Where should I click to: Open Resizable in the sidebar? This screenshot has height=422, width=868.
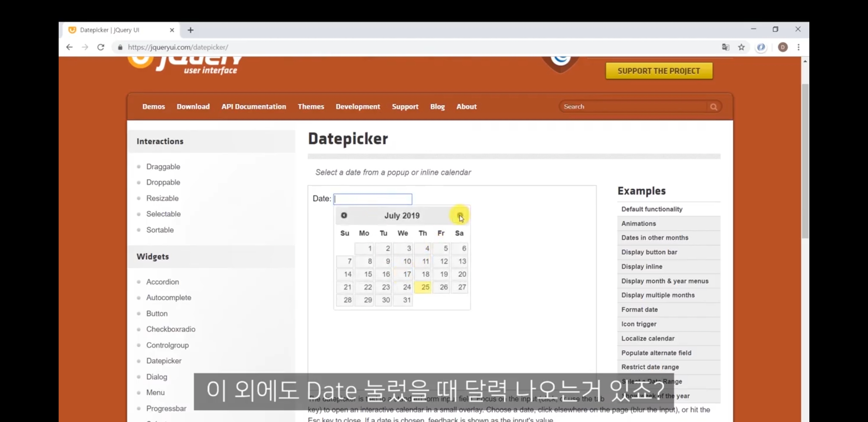(x=162, y=198)
